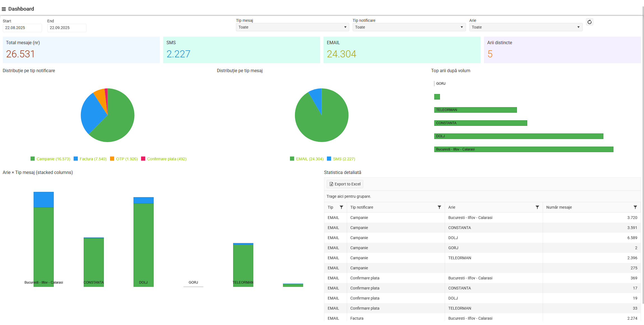Viewport: 644px width, 325px height.
Task: Open filter icon on Tip notificare column
Action: [439, 207]
